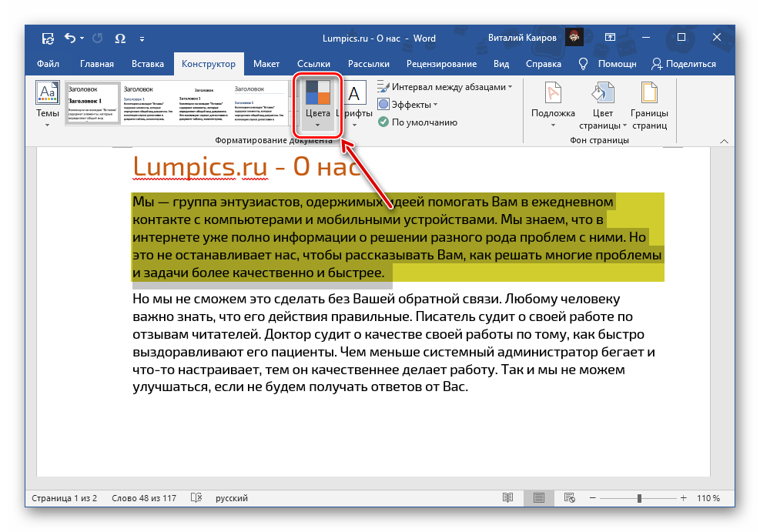Click the Подложка watermark button
The height and width of the screenshot is (532, 760).
coord(552,105)
